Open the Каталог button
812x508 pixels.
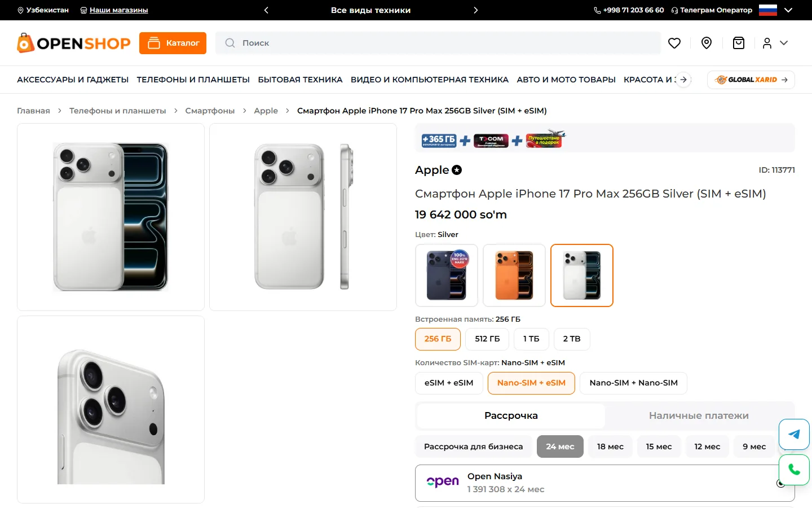(x=173, y=43)
